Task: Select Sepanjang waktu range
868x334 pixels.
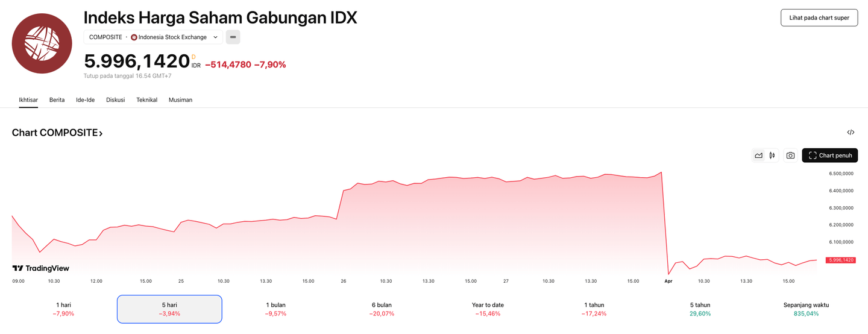Action: coord(806,309)
